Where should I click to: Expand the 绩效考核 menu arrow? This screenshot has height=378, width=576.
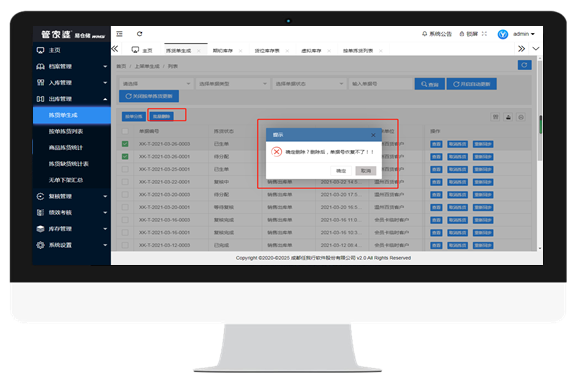click(105, 212)
